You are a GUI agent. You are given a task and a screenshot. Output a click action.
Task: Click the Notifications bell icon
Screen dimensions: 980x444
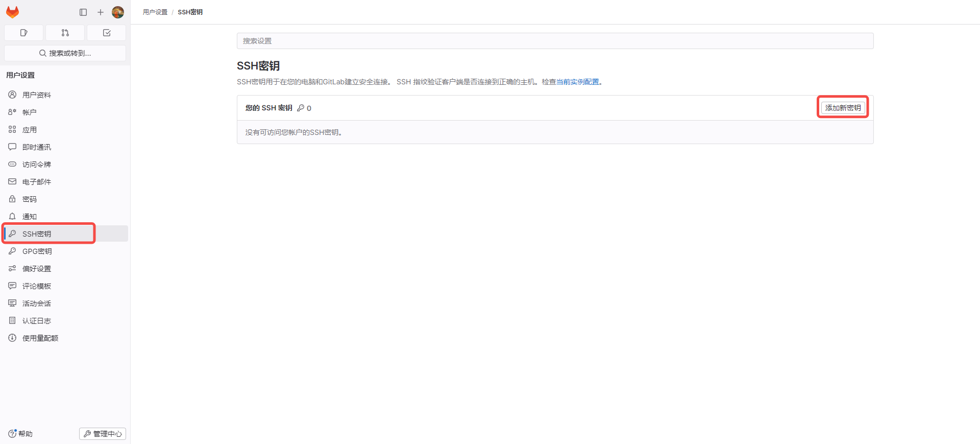pyautogui.click(x=12, y=217)
